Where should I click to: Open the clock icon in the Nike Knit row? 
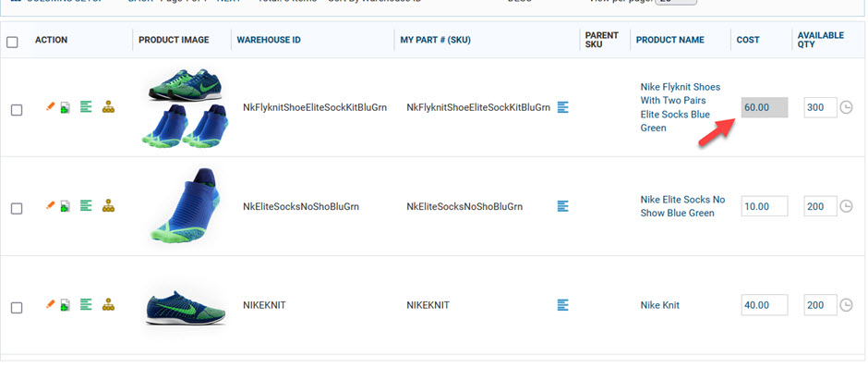pos(847,305)
